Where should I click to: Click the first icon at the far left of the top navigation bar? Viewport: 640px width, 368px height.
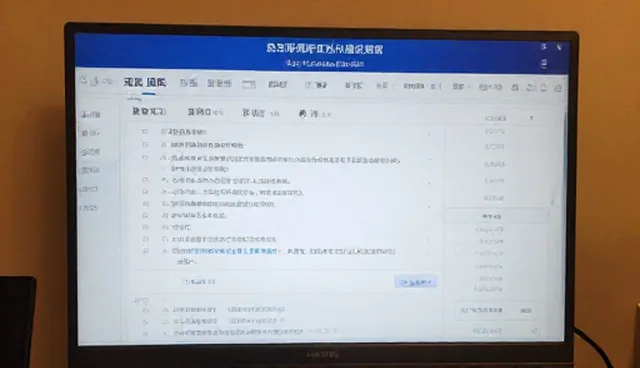click(x=84, y=81)
